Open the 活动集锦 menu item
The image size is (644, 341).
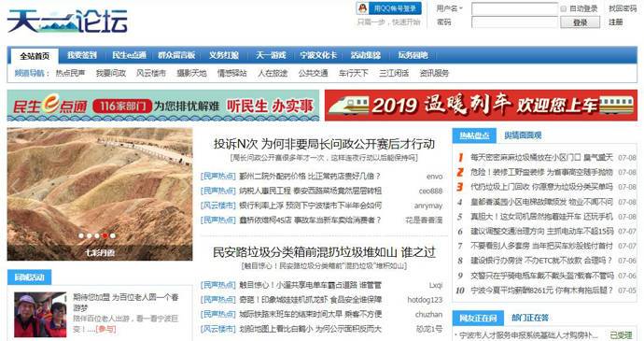366,55
